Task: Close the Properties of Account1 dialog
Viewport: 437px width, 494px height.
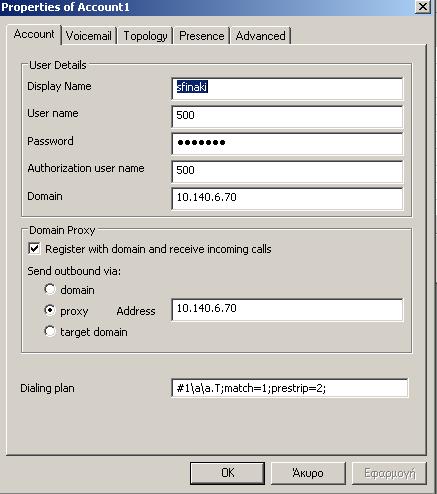Action: (x=423, y=7)
